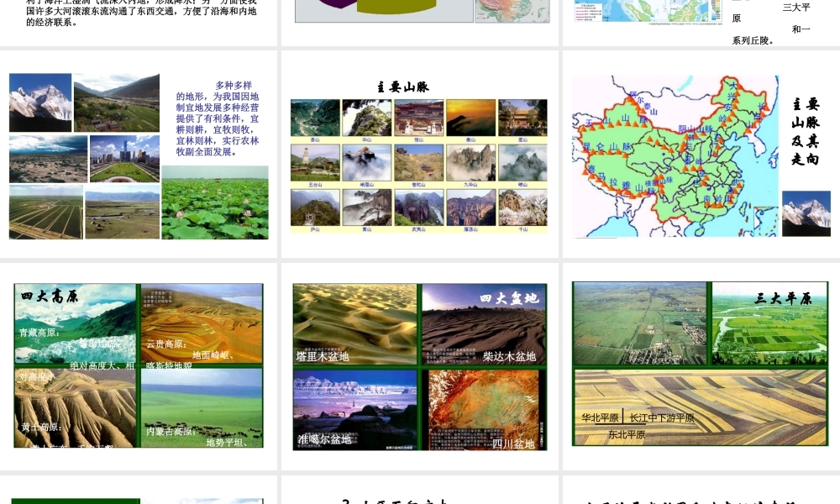
Task: Click the China mountain ranges map
Action: pos(675,156)
